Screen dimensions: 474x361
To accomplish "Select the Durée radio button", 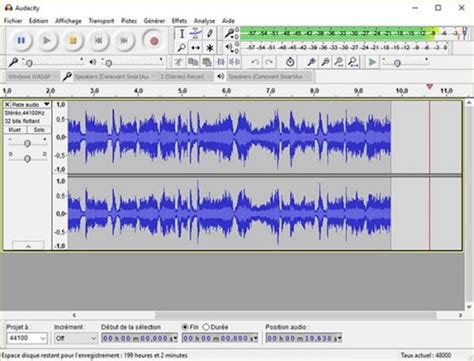I will coord(206,327).
